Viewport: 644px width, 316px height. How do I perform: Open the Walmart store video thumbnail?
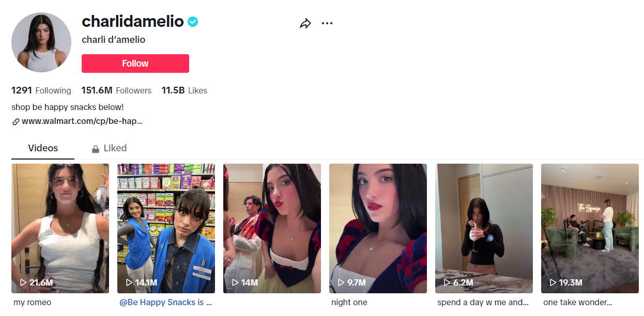click(166, 228)
